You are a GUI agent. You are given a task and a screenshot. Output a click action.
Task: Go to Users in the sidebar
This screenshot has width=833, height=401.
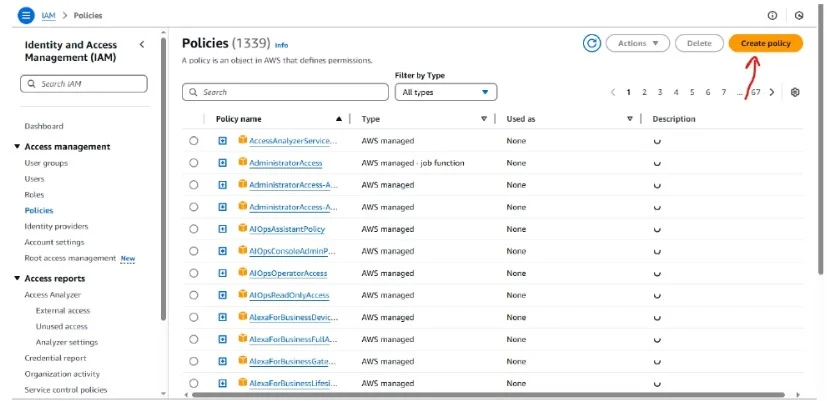coord(35,179)
